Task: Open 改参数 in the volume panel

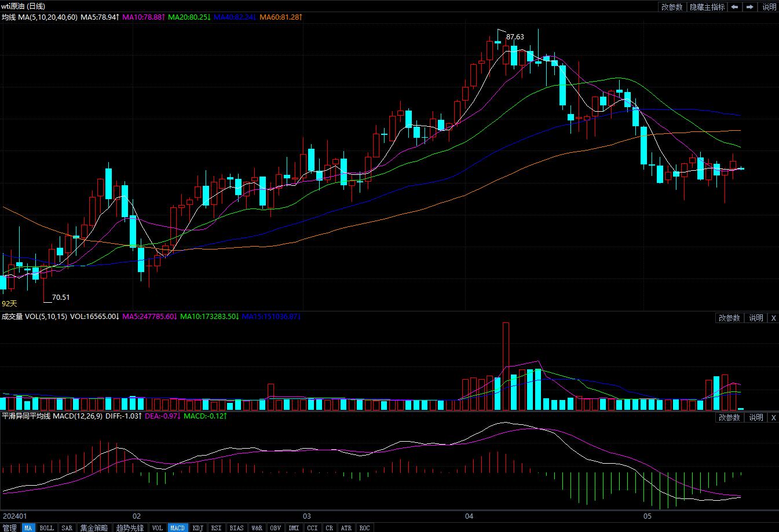Action: pyautogui.click(x=729, y=318)
